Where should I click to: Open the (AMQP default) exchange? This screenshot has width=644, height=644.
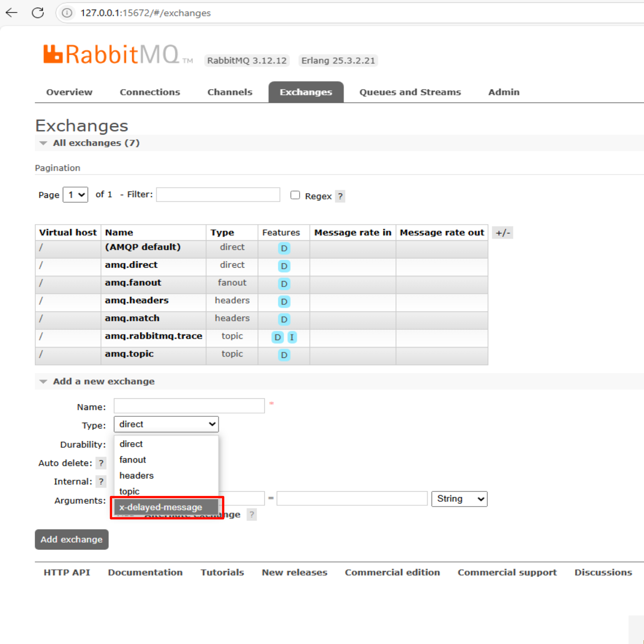[x=143, y=247]
